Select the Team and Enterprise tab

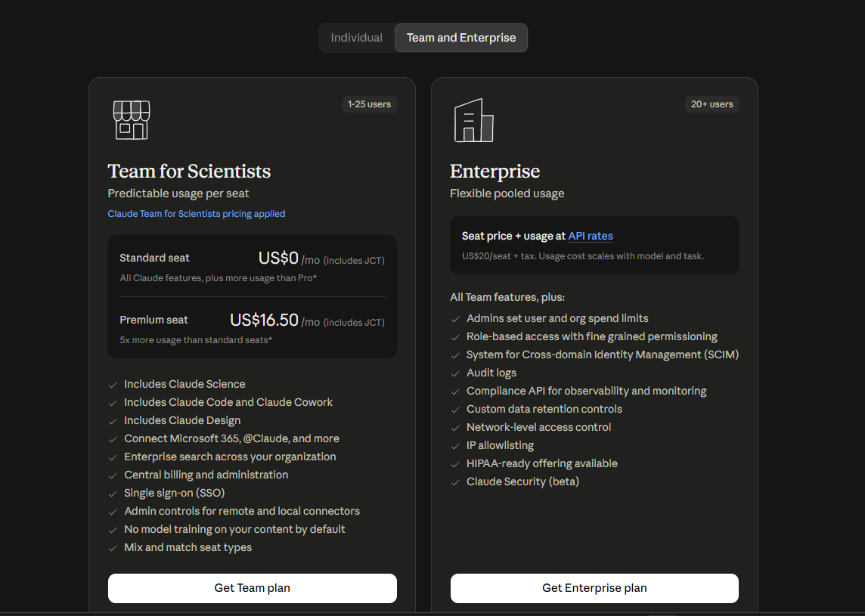[x=461, y=38]
